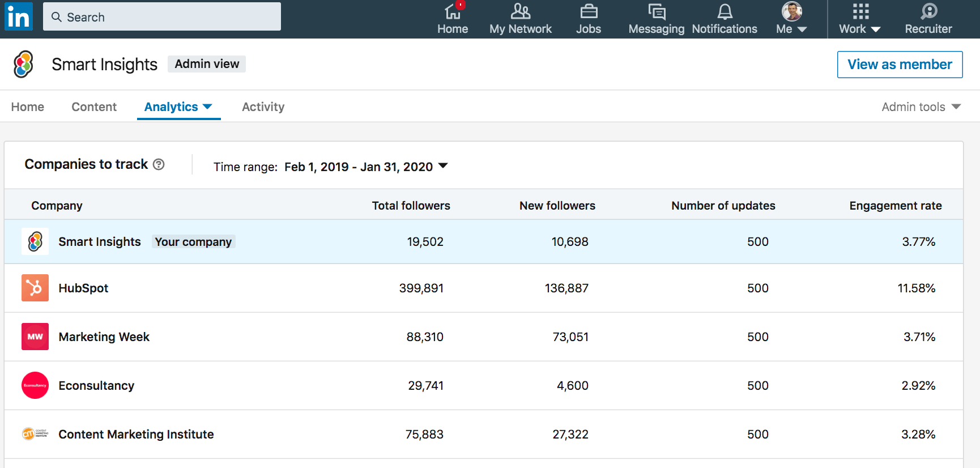Open the Recruiter icon
The image size is (980, 468).
[928, 11]
